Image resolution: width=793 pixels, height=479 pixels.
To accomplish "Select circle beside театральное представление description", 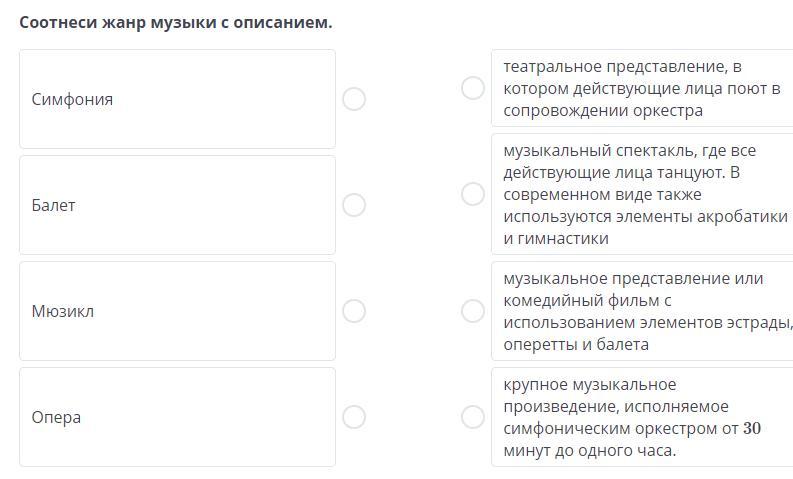I will [x=473, y=88].
